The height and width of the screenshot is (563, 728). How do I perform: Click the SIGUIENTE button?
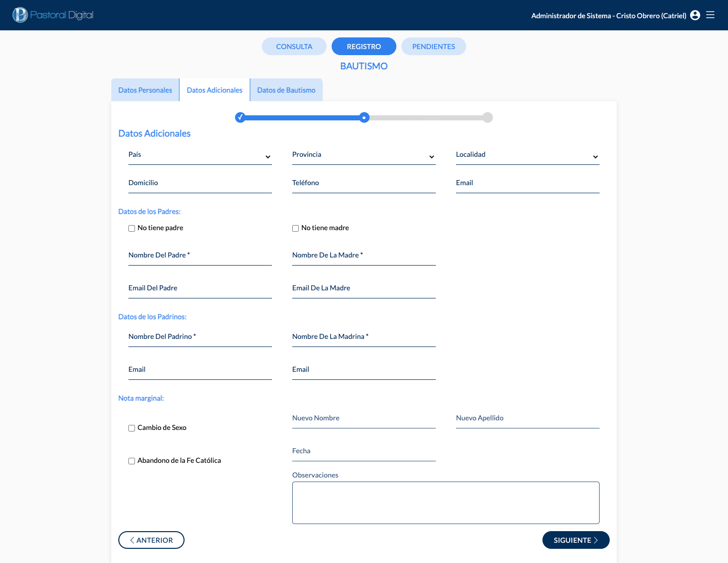[x=576, y=540]
